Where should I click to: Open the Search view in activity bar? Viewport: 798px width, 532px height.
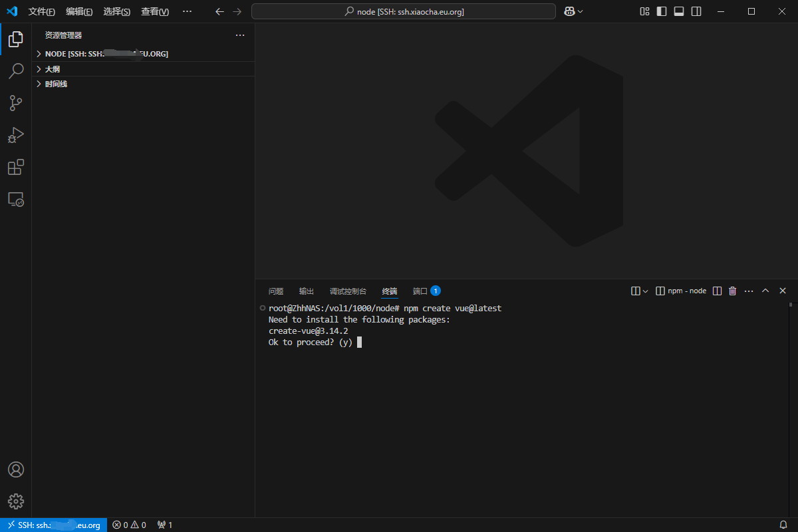point(16,70)
